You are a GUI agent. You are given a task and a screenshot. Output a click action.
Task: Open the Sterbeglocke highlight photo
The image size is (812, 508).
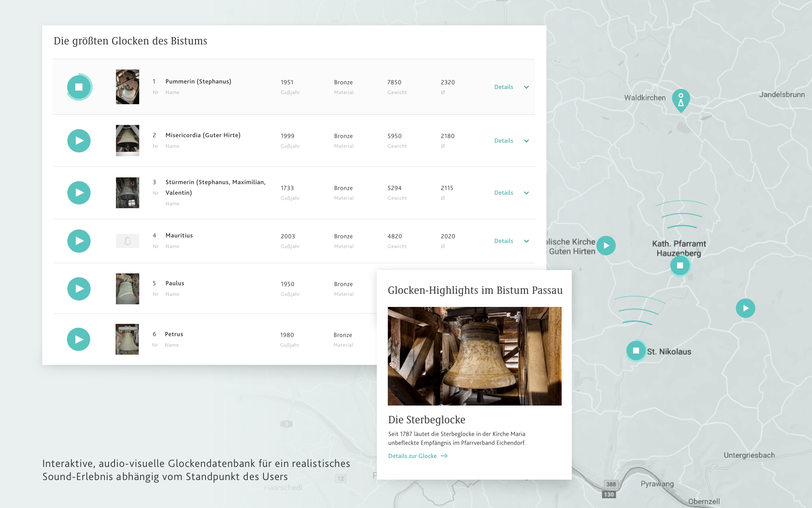tap(475, 356)
